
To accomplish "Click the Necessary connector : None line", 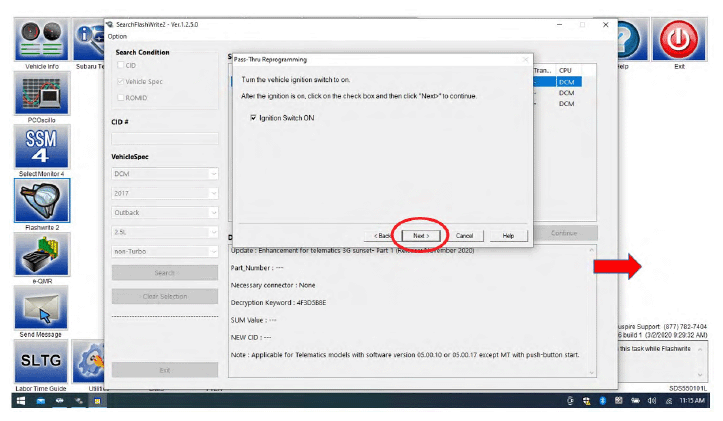I will click(x=273, y=285).
